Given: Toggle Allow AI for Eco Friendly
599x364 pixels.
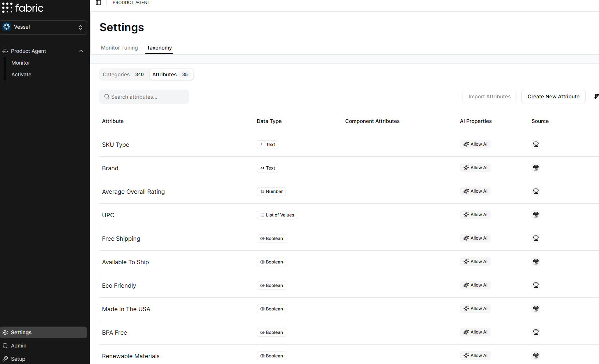Looking at the screenshot, I should [475, 285].
